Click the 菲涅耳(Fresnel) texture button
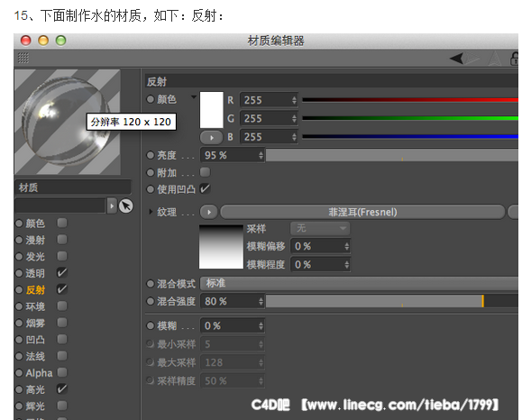 pyautogui.click(x=362, y=212)
